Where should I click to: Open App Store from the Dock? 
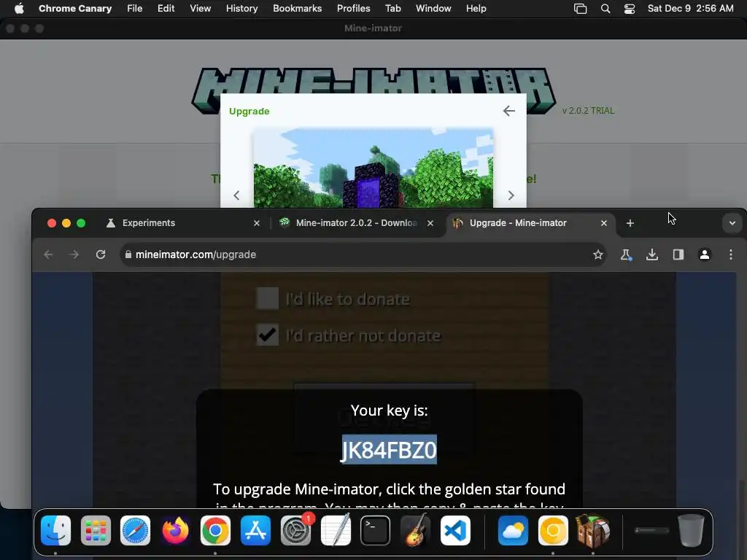(255, 530)
